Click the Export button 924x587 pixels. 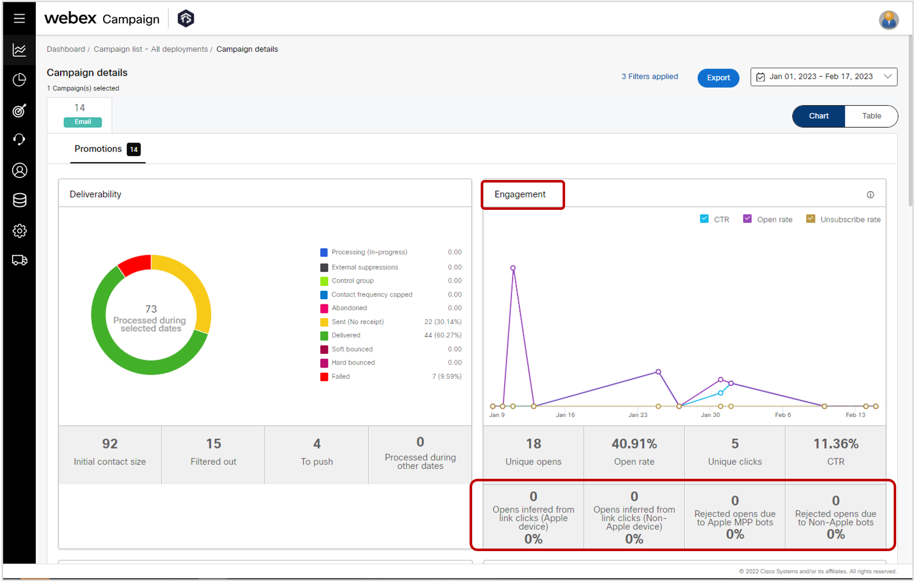(x=718, y=78)
